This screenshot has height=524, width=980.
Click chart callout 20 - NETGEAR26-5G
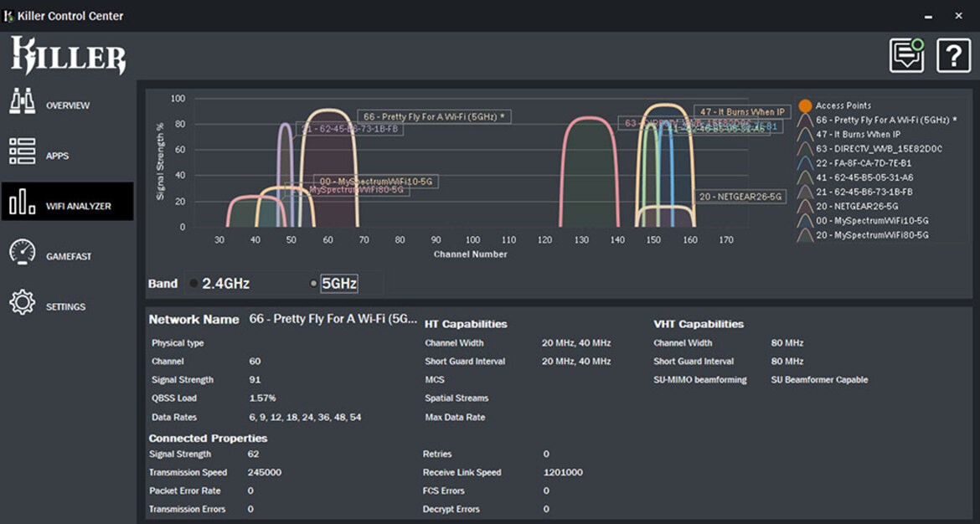(x=740, y=196)
